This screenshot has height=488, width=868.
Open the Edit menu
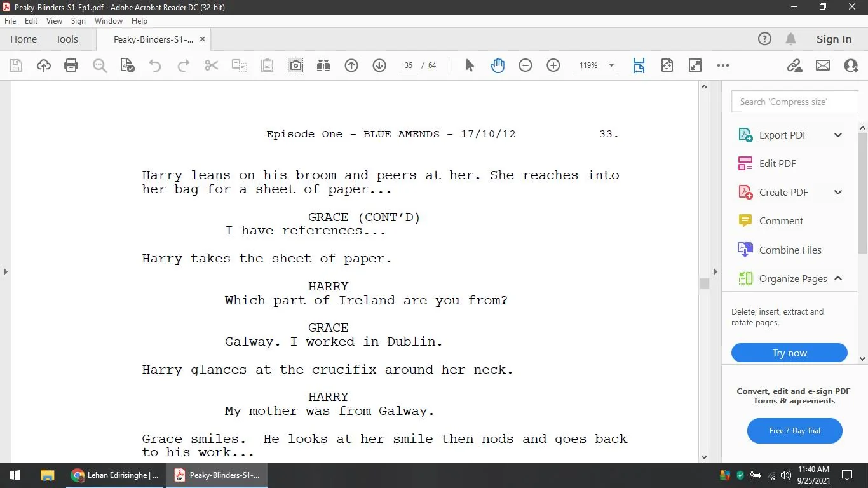pos(31,21)
